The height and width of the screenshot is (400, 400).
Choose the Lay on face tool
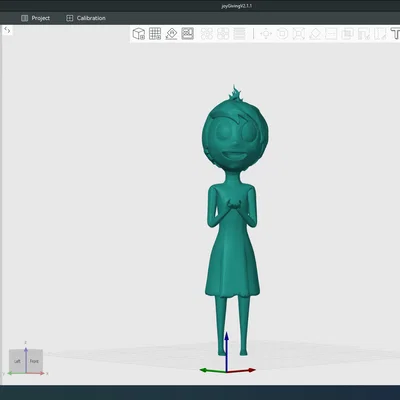pyautogui.click(x=315, y=34)
